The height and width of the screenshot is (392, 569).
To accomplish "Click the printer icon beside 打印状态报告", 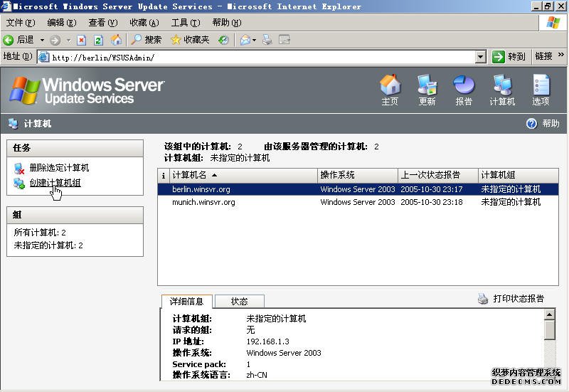I will 483,299.
